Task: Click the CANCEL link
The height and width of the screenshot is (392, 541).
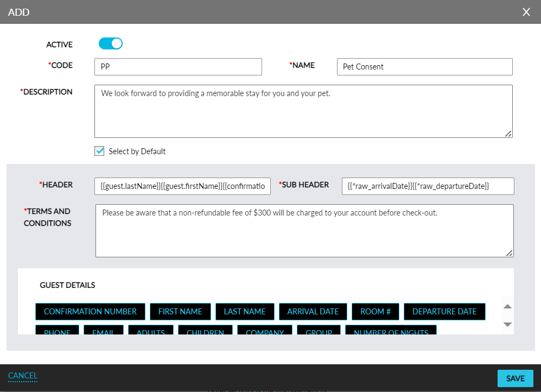Action: [x=22, y=376]
